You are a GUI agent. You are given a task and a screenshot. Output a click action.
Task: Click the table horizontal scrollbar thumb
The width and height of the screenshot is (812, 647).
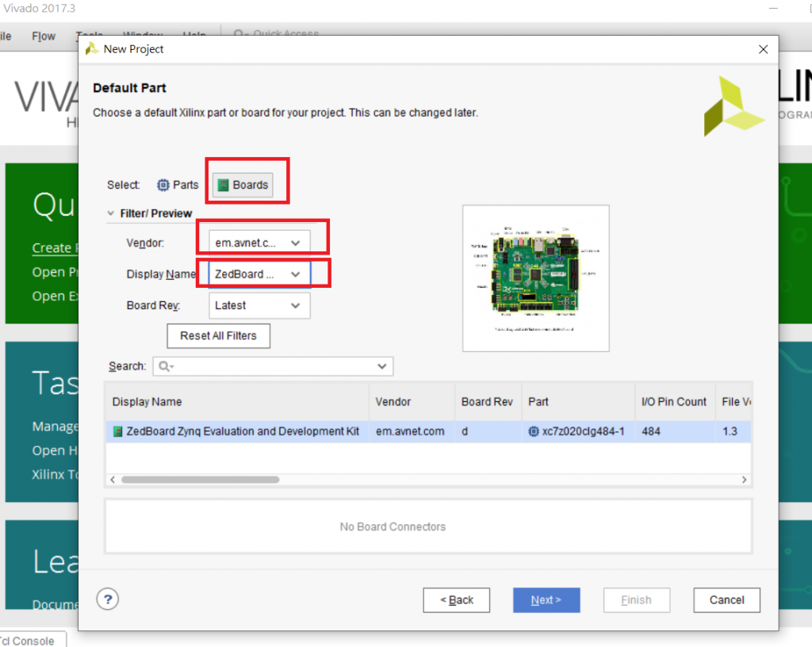pyautogui.click(x=201, y=480)
